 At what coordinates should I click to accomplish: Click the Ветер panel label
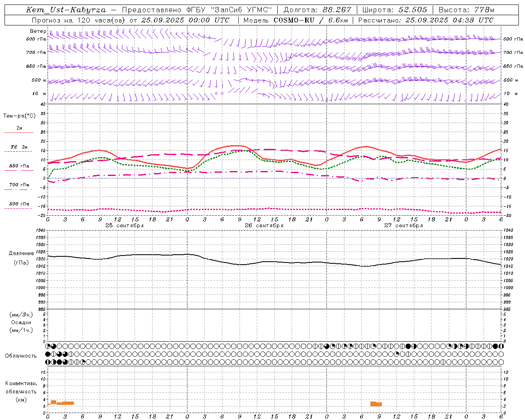coord(38,31)
